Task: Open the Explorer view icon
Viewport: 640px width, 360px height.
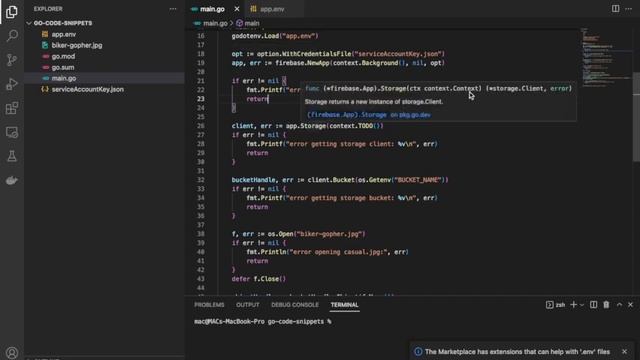Action: (x=12, y=12)
